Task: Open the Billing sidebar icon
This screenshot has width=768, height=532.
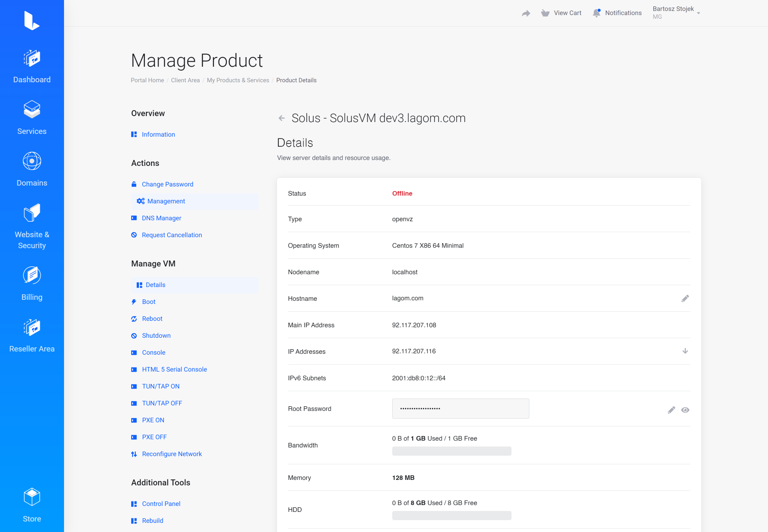Action: tap(32, 275)
